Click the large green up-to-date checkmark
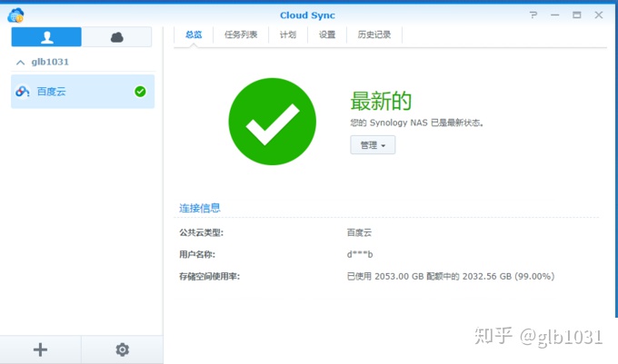 (x=273, y=122)
